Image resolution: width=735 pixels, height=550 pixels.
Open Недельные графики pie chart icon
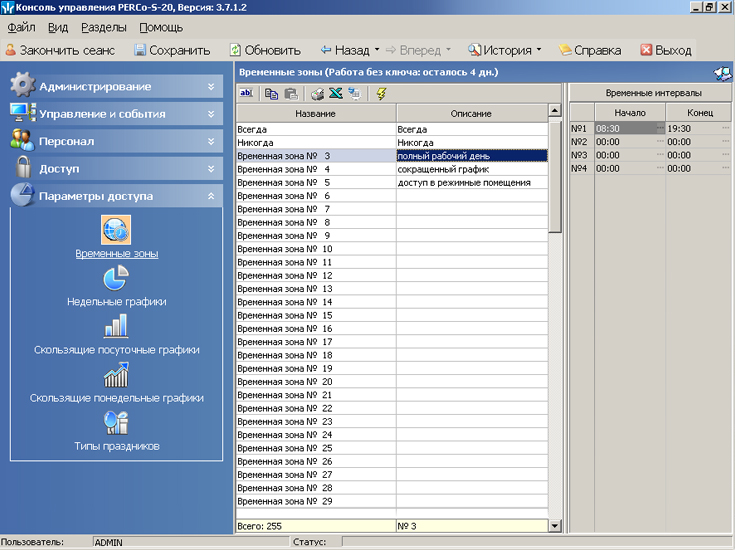click(116, 278)
